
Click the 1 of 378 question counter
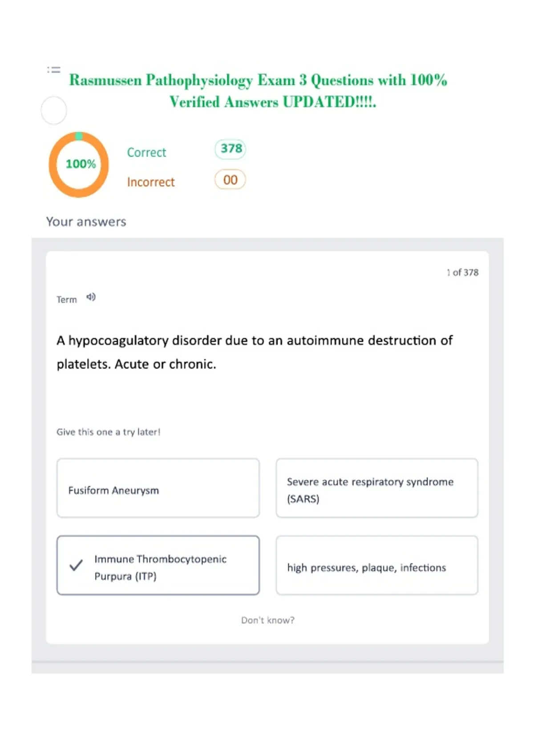pos(462,273)
